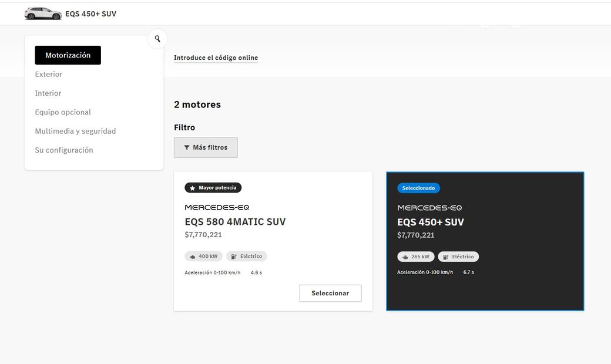Click the Mercedes-EQ logo on the dark card

(429, 208)
